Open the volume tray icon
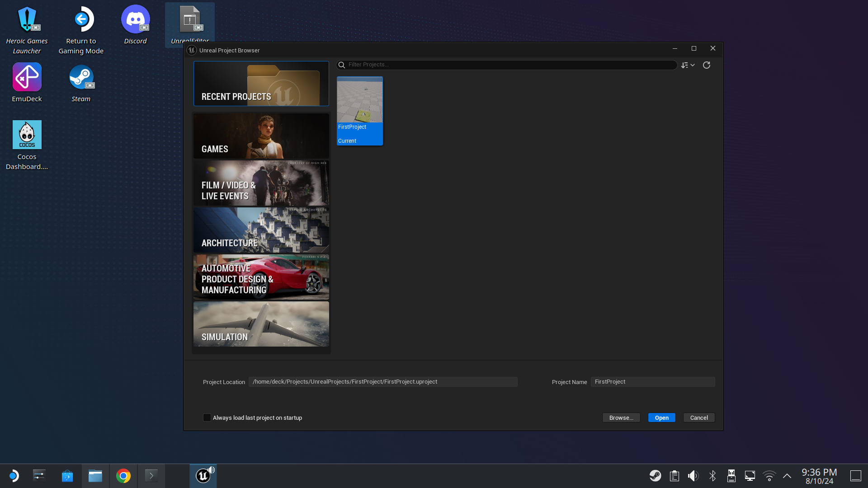 (x=693, y=476)
